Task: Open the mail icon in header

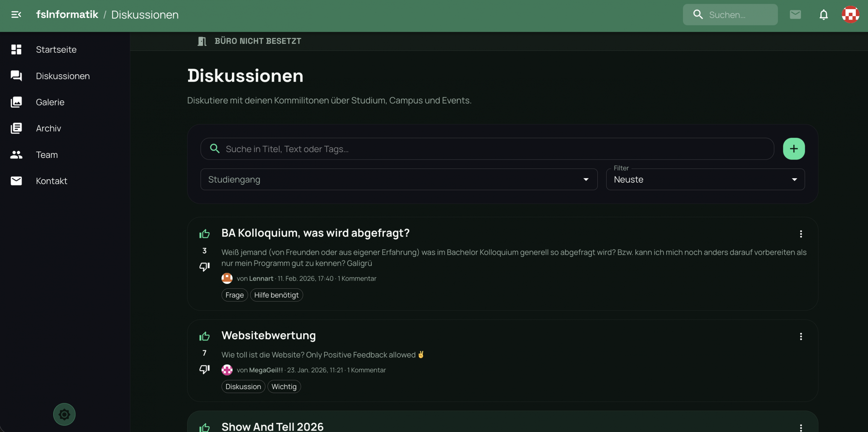Action: click(795, 15)
